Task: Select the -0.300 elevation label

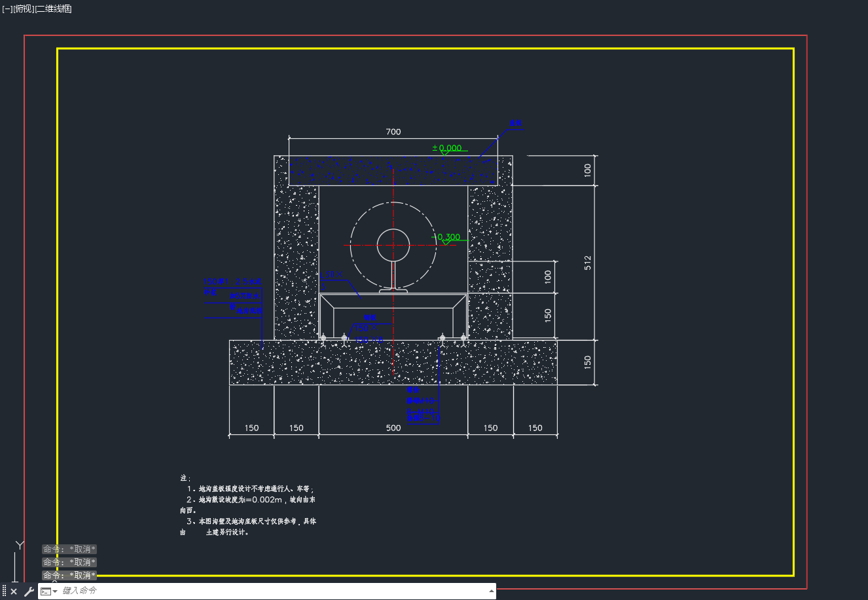Action: 446,237
